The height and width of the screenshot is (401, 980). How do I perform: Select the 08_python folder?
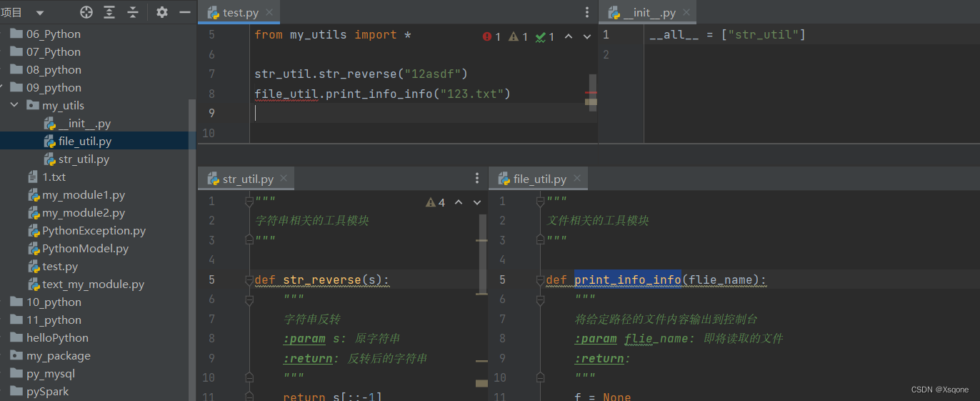click(x=54, y=69)
